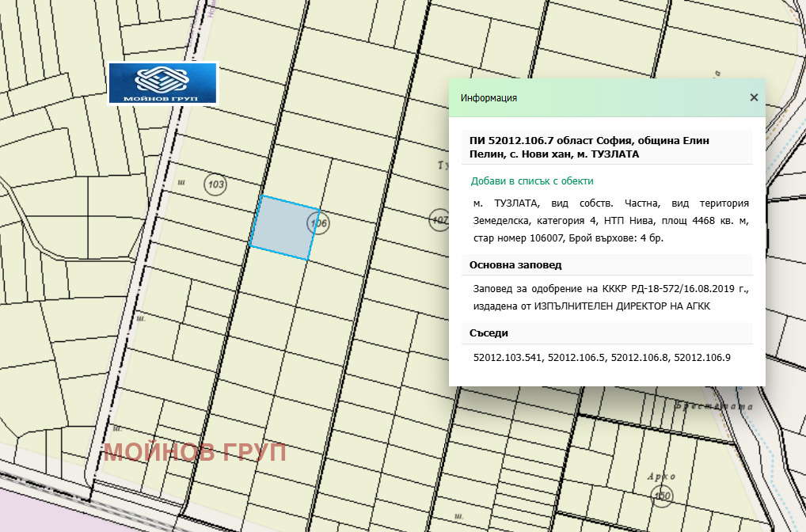
Task: Close the Информация popup
Action: point(754,97)
